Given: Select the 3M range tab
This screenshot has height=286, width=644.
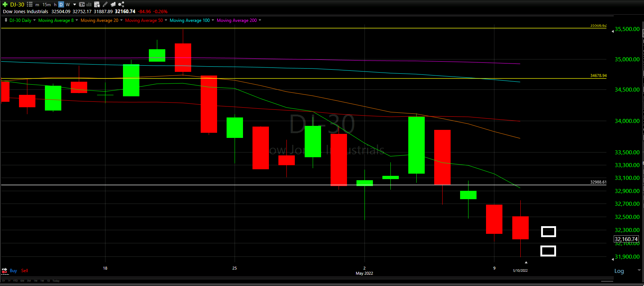Looking at the screenshot, I should pyautogui.click(x=29, y=281).
